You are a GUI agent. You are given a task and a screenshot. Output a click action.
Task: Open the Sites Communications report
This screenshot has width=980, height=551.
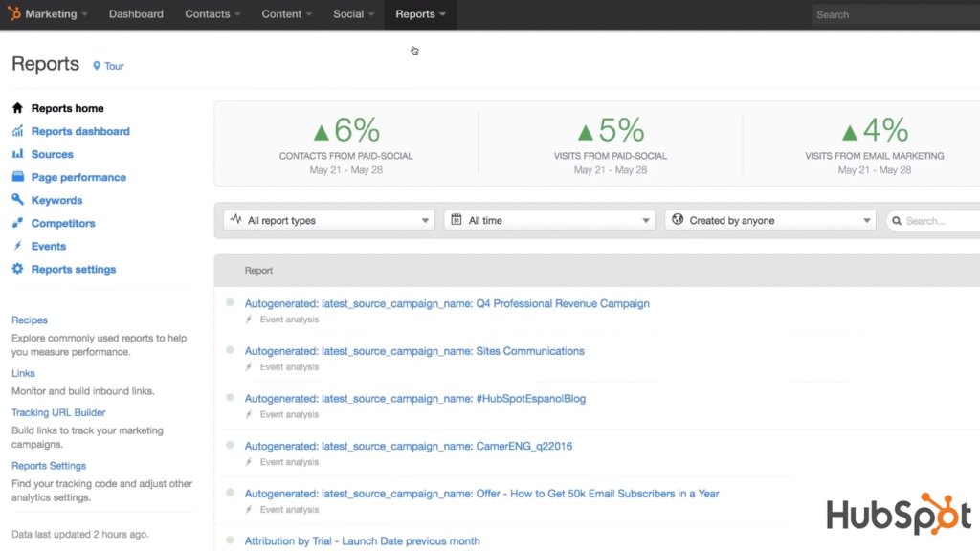pos(414,351)
